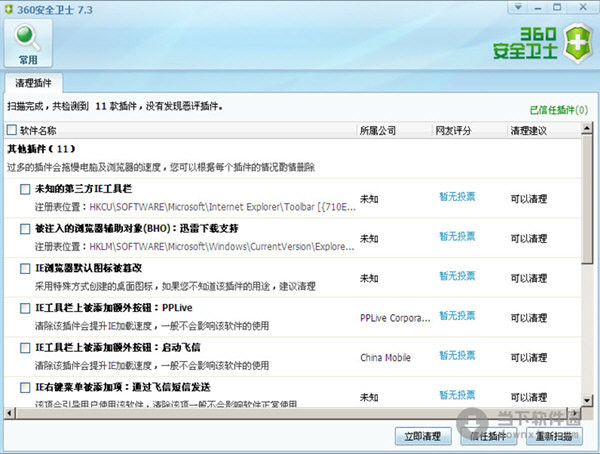Click the PPLive Corpora... company text

pyautogui.click(x=395, y=318)
